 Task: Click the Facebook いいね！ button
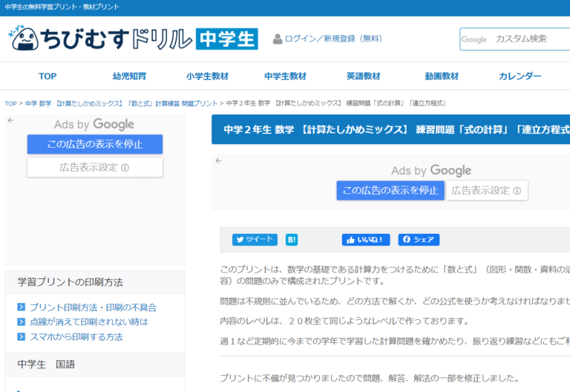coord(366,240)
